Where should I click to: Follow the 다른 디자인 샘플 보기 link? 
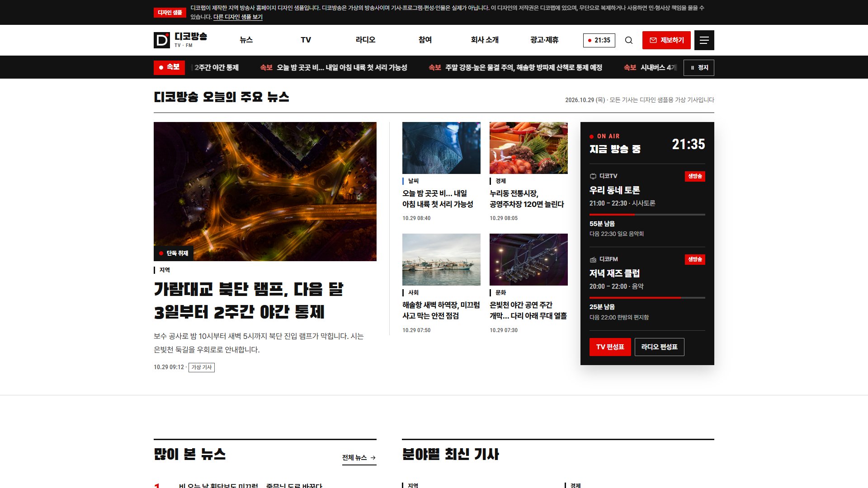tap(238, 17)
